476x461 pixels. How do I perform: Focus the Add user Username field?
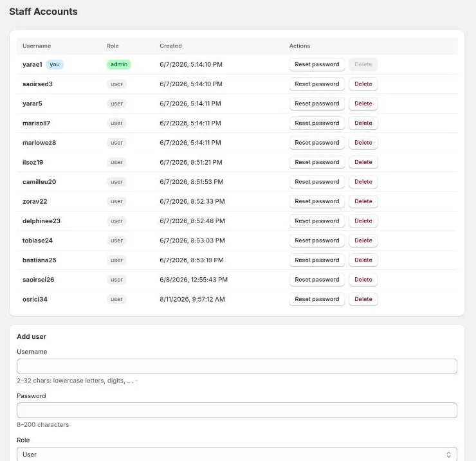(x=237, y=366)
